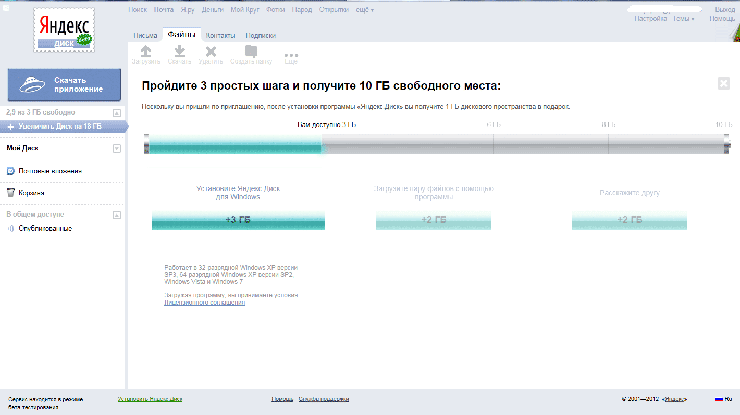Open Я.ру in the top navigation

[x=187, y=9]
